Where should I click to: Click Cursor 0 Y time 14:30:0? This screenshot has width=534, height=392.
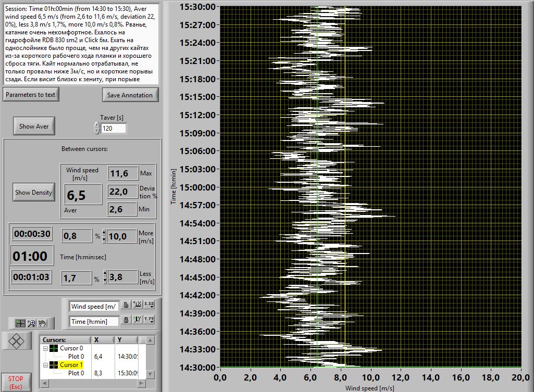coord(128,357)
